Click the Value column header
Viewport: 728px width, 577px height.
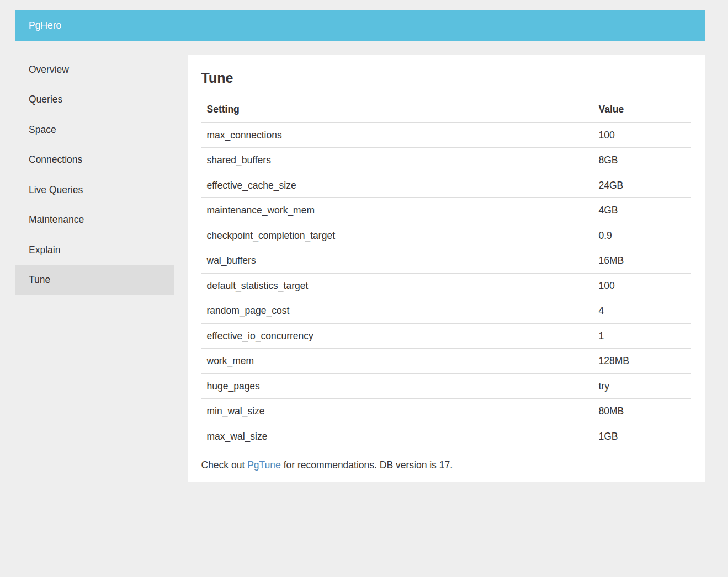point(611,109)
